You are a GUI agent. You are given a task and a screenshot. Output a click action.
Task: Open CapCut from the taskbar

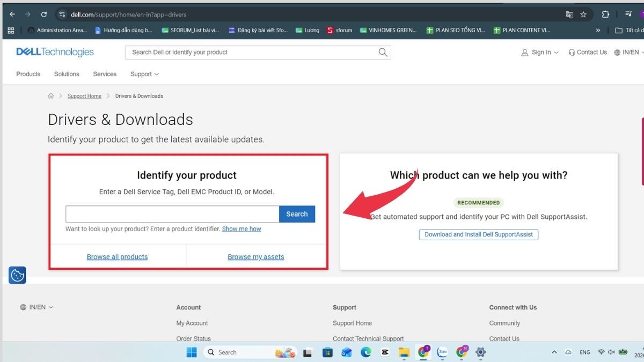point(385,352)
